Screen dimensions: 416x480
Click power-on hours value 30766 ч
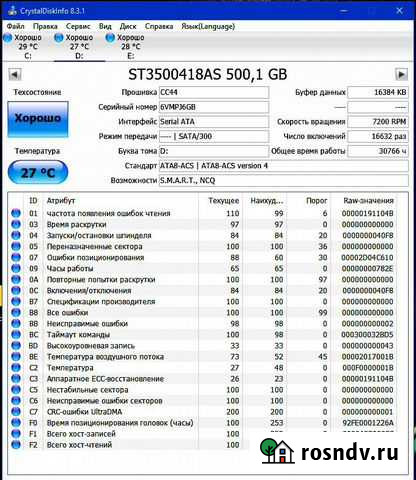[x=378, y=151]
